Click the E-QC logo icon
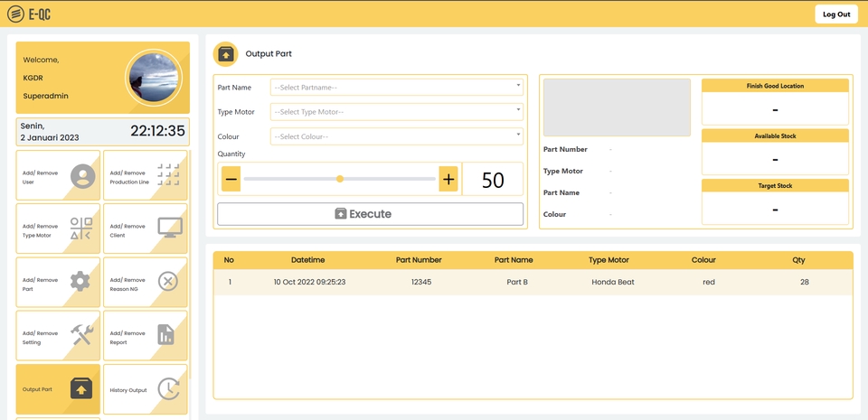The width and height of the screenshot is (868, 420). [x=15, y=14]
